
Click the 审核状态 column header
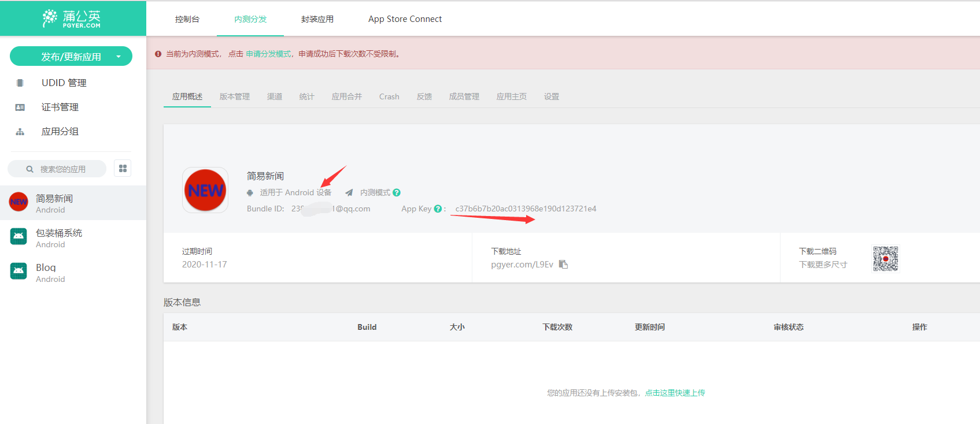pos(789,327)
